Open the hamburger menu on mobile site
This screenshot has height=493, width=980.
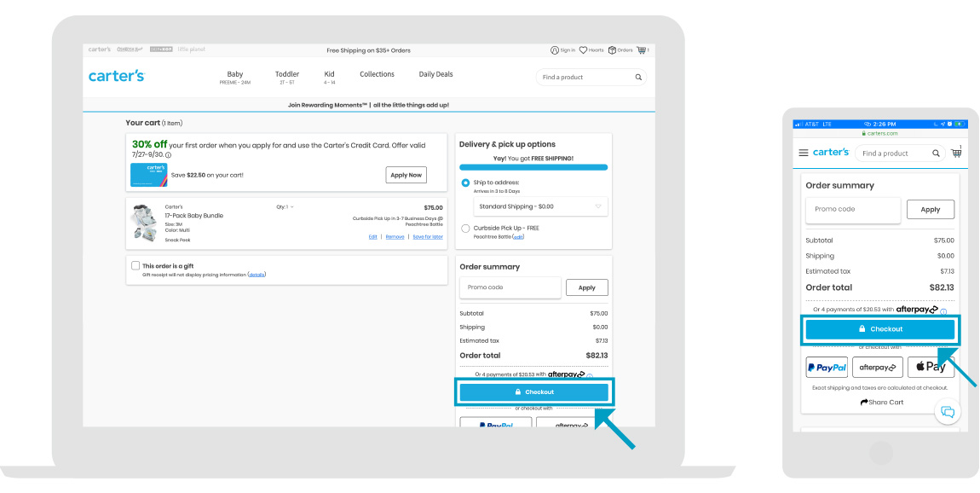[x=804, y=154]
